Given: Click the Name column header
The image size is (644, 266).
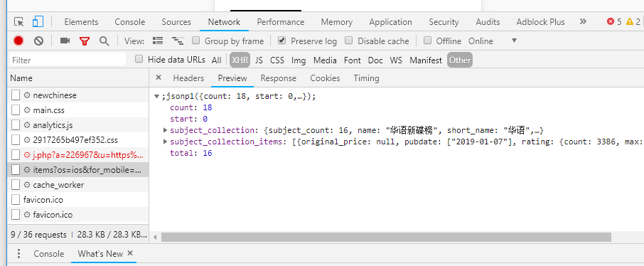Looking at the screenshot, I should [78, 78].
